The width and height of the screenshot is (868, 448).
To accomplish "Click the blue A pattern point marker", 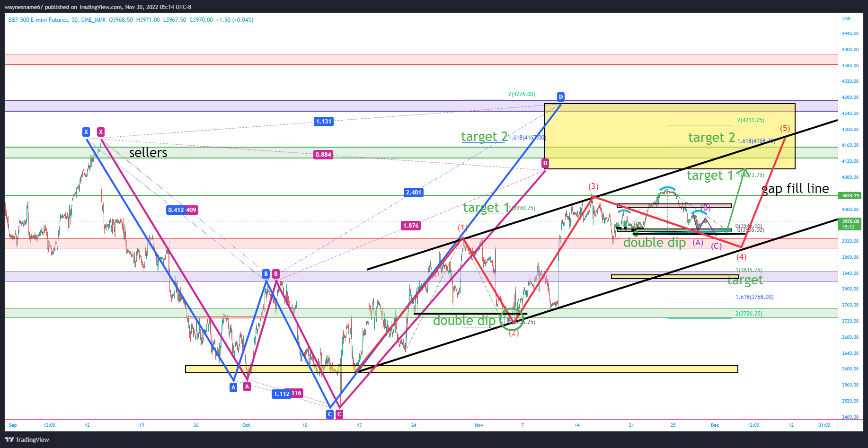I will [x=233, y=387].
